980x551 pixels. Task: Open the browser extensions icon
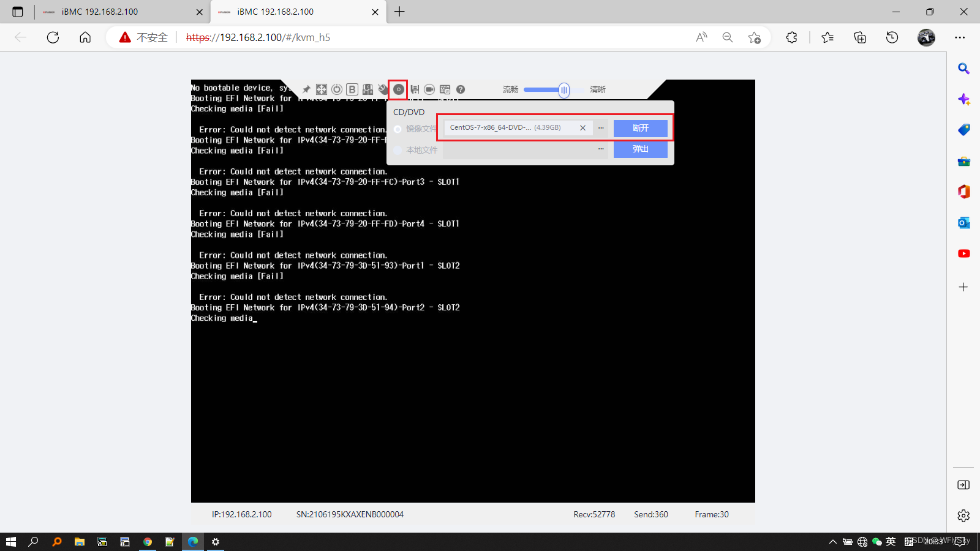click(791, 37)
